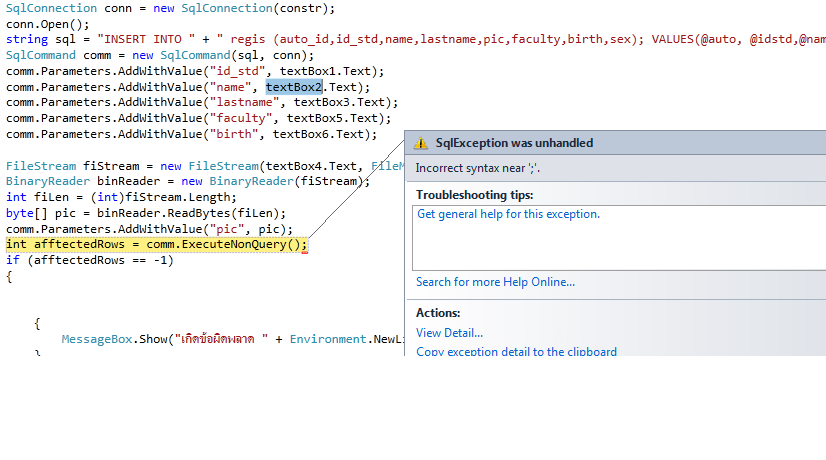Click 'Search for more Help Online...' link
This screenshot has height=460, width=826.
pos(495,282)
